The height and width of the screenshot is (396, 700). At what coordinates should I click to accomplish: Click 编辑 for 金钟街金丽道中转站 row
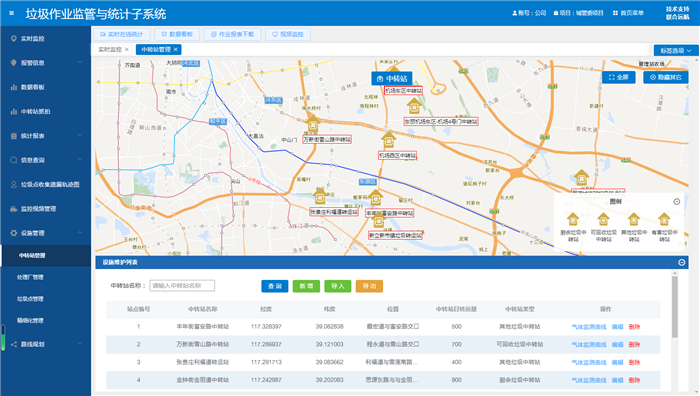pos(617,380)
